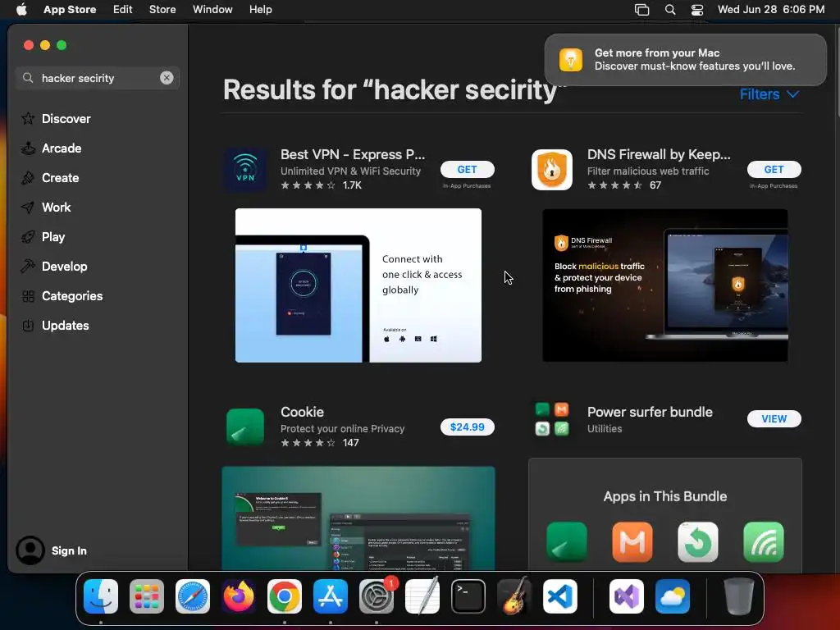Click the sidebar search magnifier icon
Viewport: 840px width, 630px height.
pyautogui.click(x=28, y=78)
